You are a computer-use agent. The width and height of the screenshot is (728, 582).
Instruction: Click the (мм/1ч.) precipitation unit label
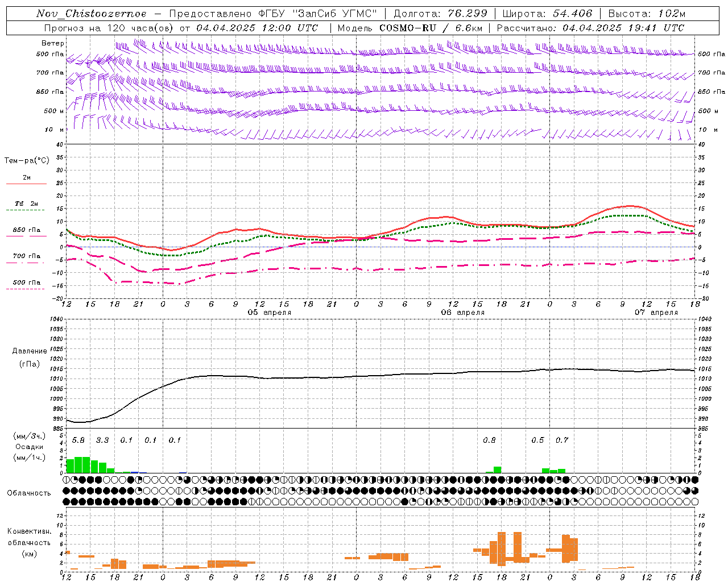pos(29,458)
